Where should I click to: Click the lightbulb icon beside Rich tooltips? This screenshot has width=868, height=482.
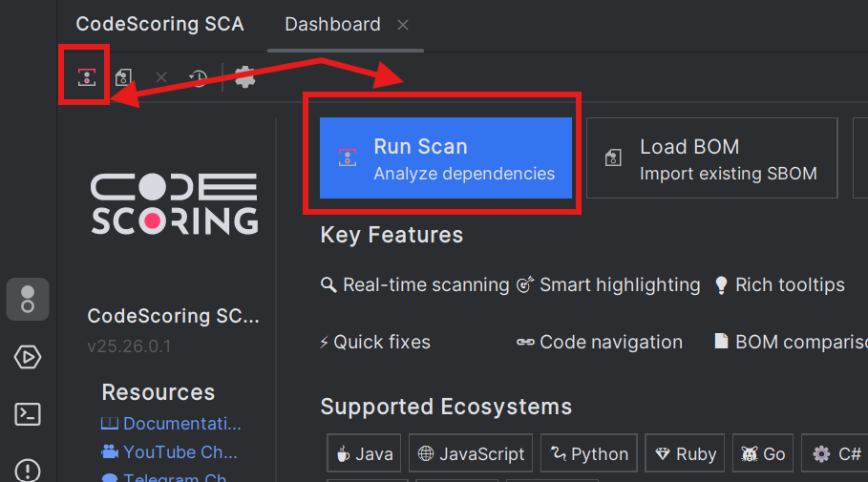(721, 285)
